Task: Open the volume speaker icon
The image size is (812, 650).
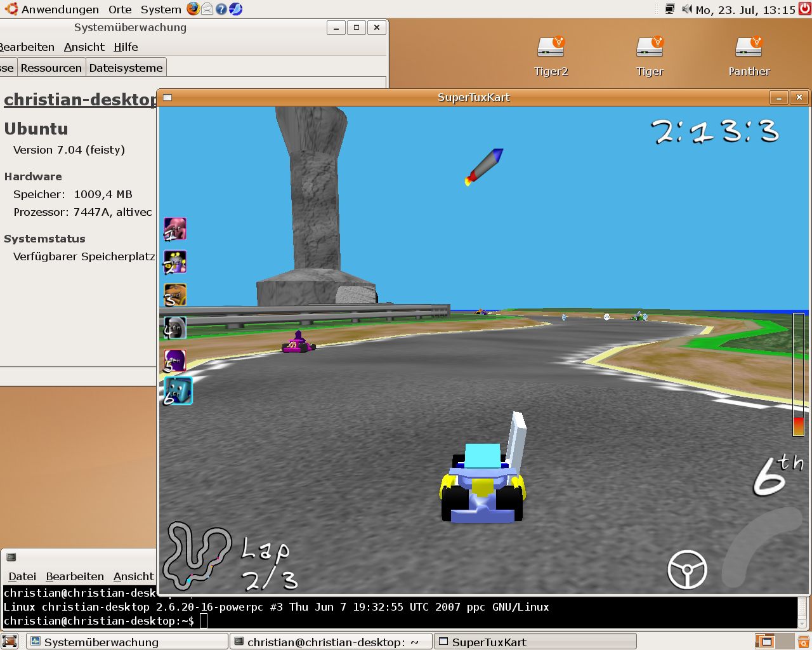Action: tap(687, 9)
